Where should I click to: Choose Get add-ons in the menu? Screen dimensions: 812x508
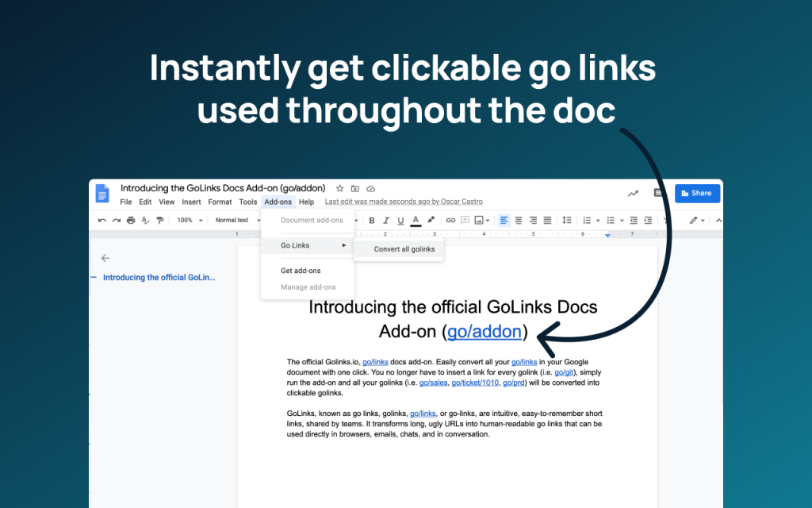301,271
